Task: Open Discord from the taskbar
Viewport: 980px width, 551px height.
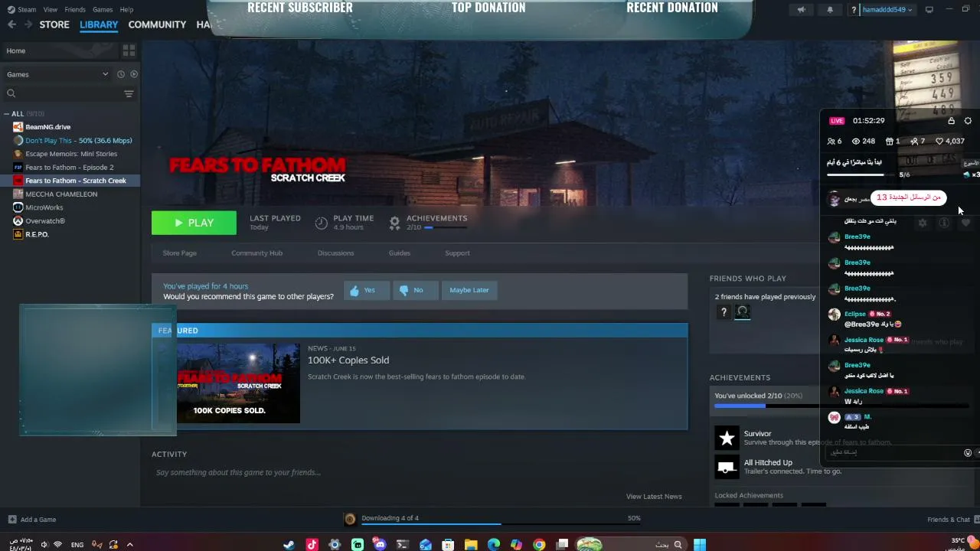Action: click(380, 545)
